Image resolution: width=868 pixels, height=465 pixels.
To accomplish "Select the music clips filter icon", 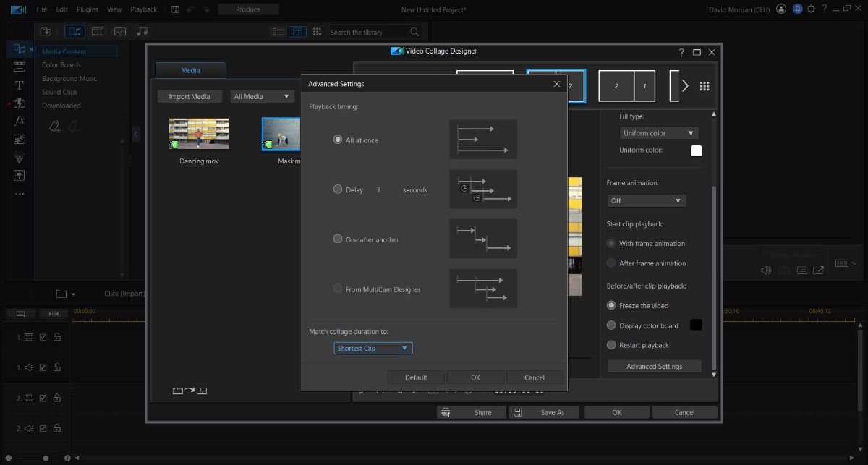I will [142, 31].
